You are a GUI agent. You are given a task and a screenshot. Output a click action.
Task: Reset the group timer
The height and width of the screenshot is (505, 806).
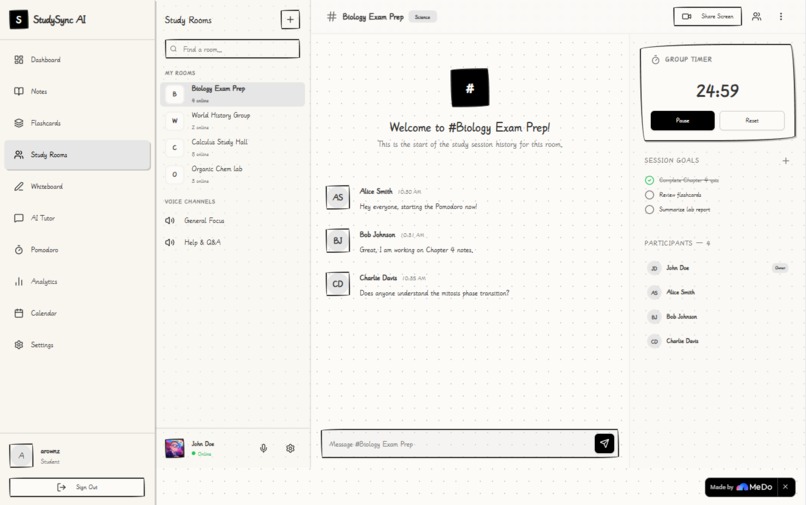tap(752, 121)
